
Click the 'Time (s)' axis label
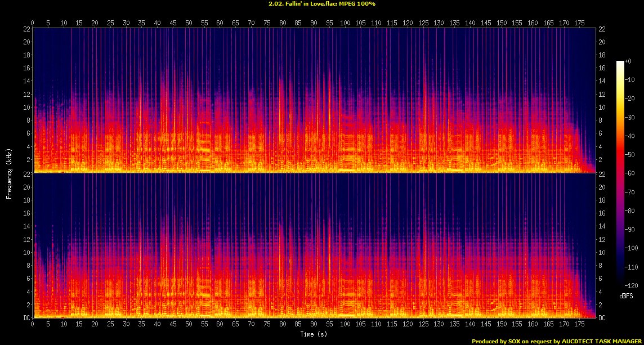click(x=315, y=334)
